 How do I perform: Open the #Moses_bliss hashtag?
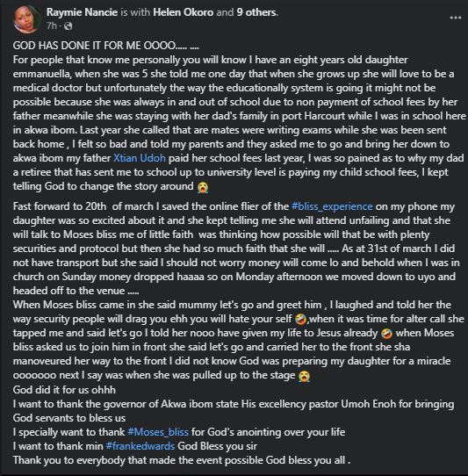(x=158, y=432)
